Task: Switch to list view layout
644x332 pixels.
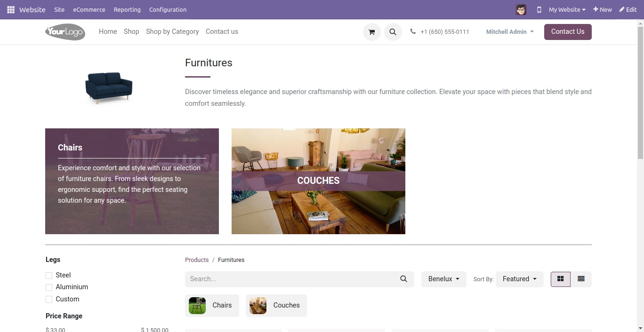Action: pyautogui.click(x=581, y=279)
